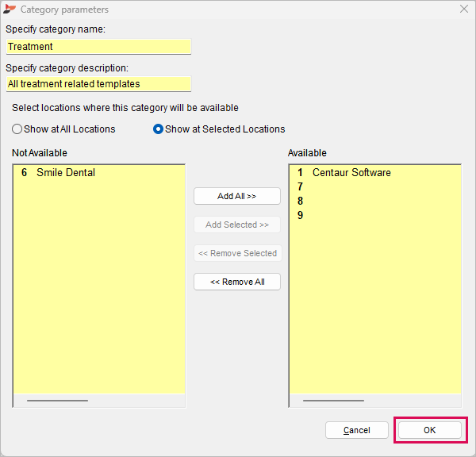
Task: Click the << Remove All button
Action: 237,282
